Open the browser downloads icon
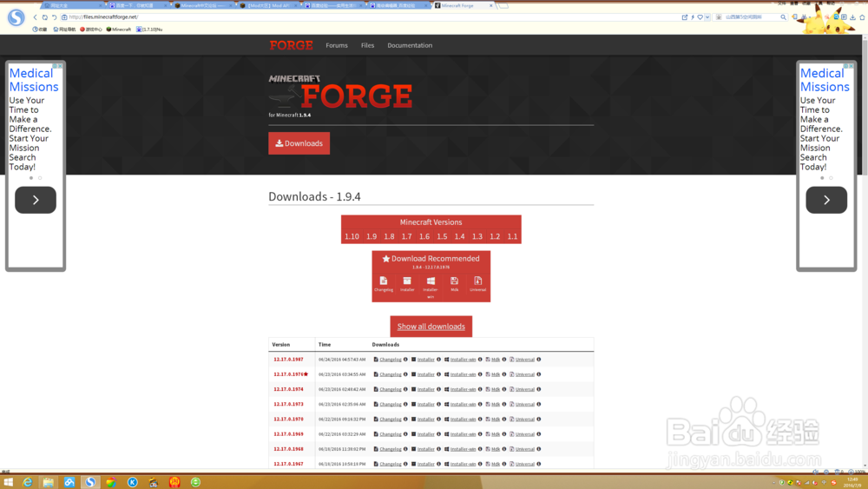Image resolution: width=868 pixels, height=489 pixels. tap(852, 17)
